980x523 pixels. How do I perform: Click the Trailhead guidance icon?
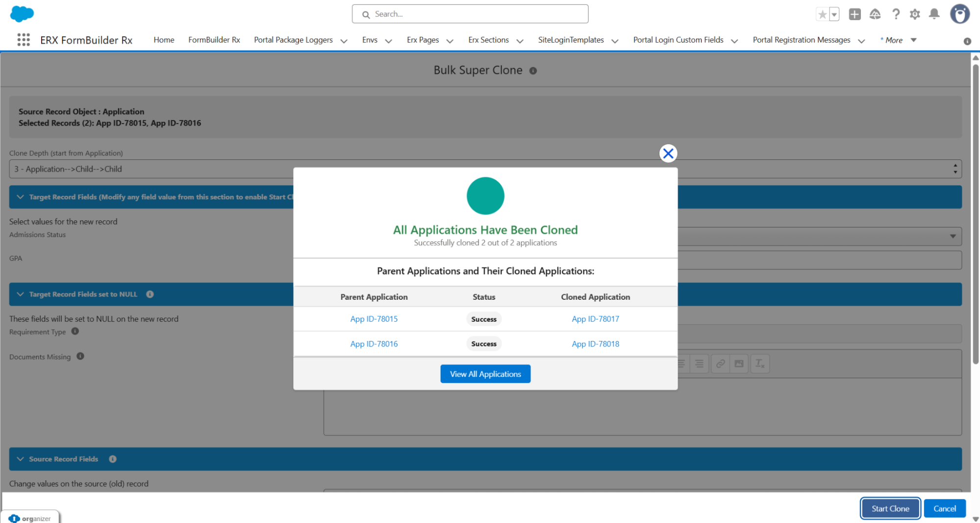tap(875, 14)
